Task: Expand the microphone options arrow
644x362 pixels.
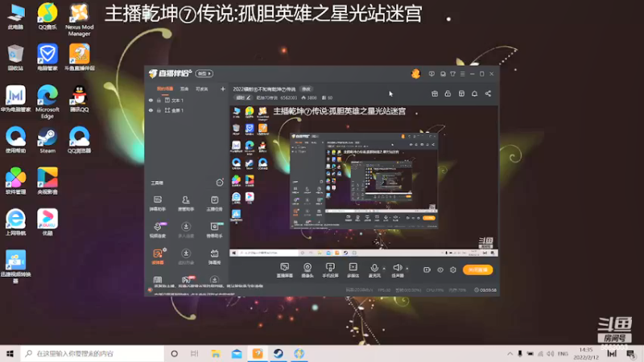Action: (x=384, y=269)
